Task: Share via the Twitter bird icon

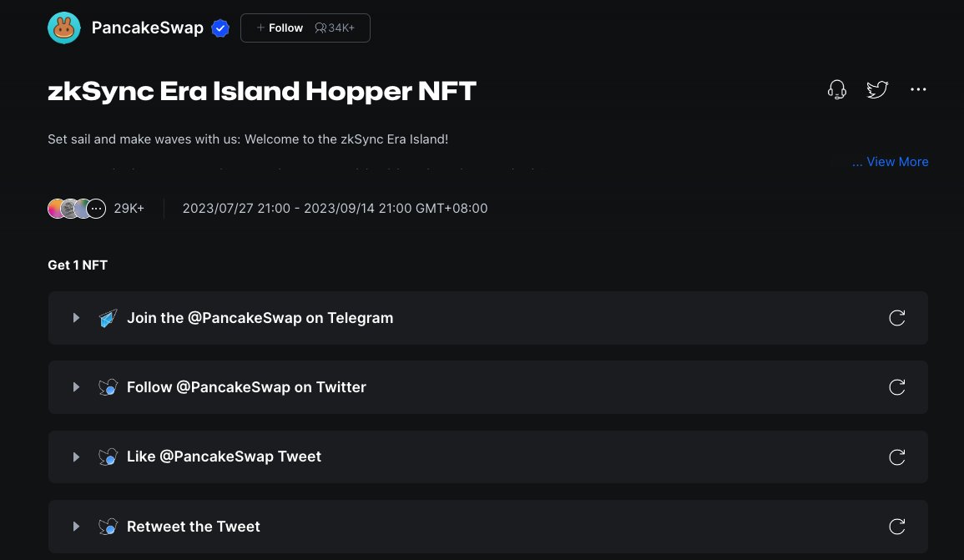Action: pos(877,90)
